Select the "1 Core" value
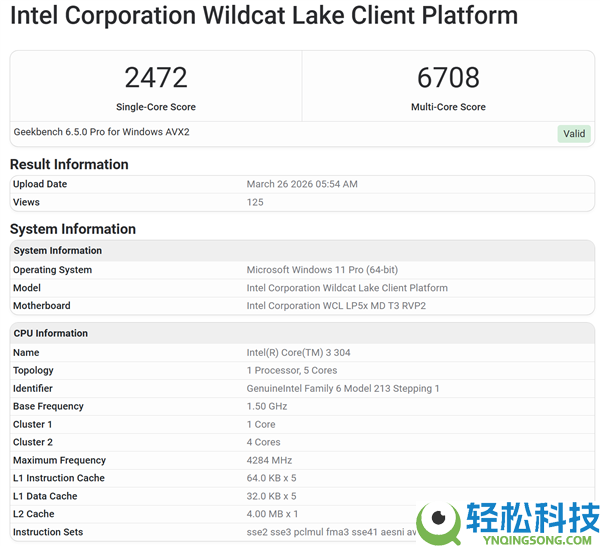Screen dimensions: 600x546 pos(261,424)
